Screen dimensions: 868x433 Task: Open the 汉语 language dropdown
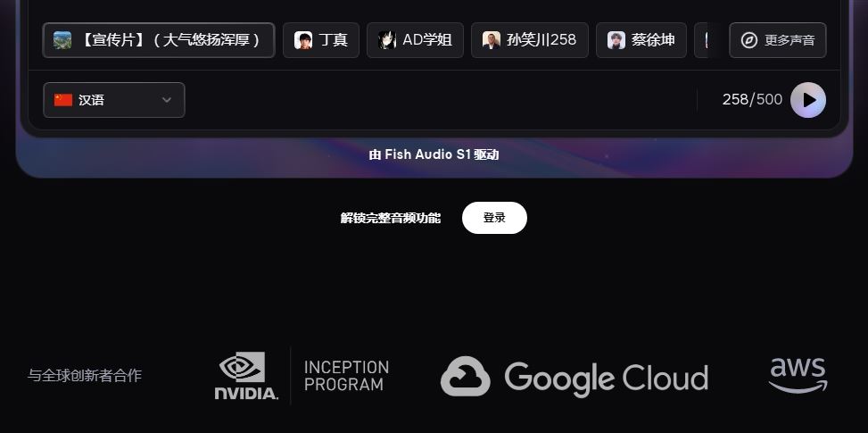tap(114, 100)
